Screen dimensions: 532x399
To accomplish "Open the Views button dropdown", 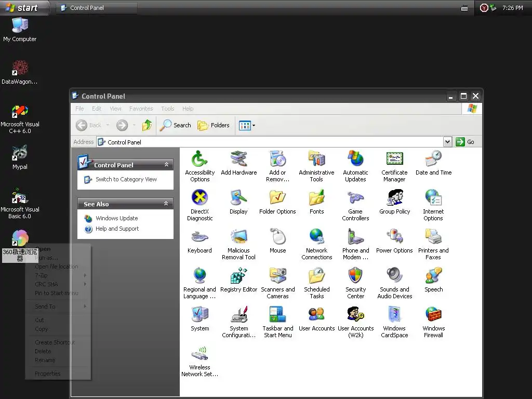I will click(x=254, y=126).
